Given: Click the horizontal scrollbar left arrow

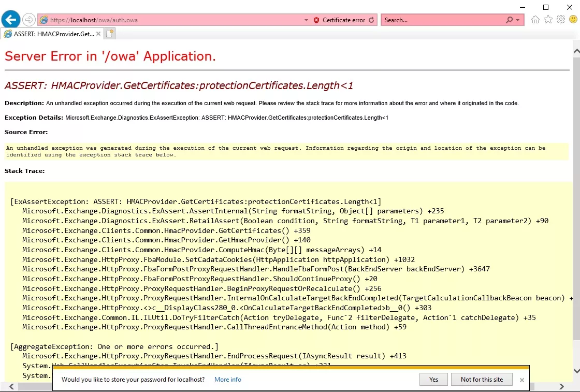Looking at the screenshot, I should [11, 386].
